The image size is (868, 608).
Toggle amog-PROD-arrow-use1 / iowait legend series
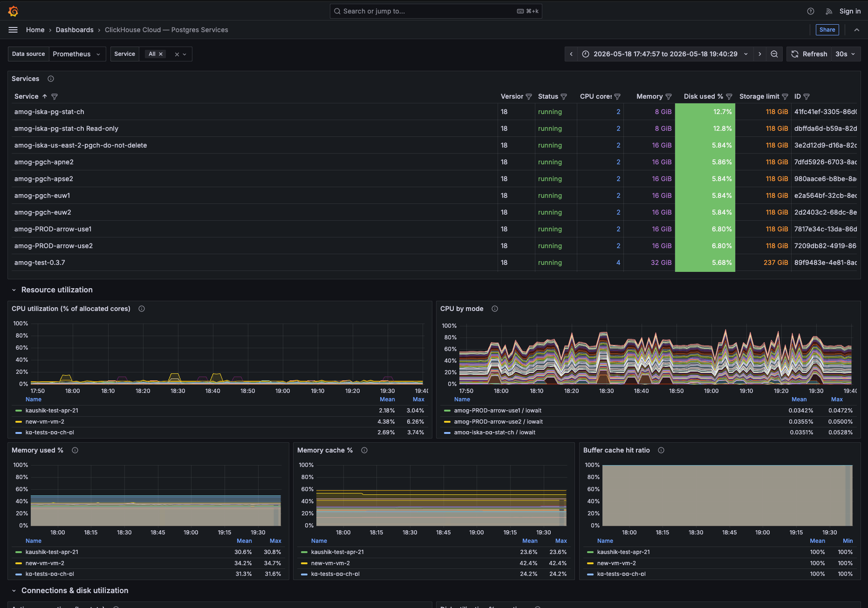tap(498, 411)
